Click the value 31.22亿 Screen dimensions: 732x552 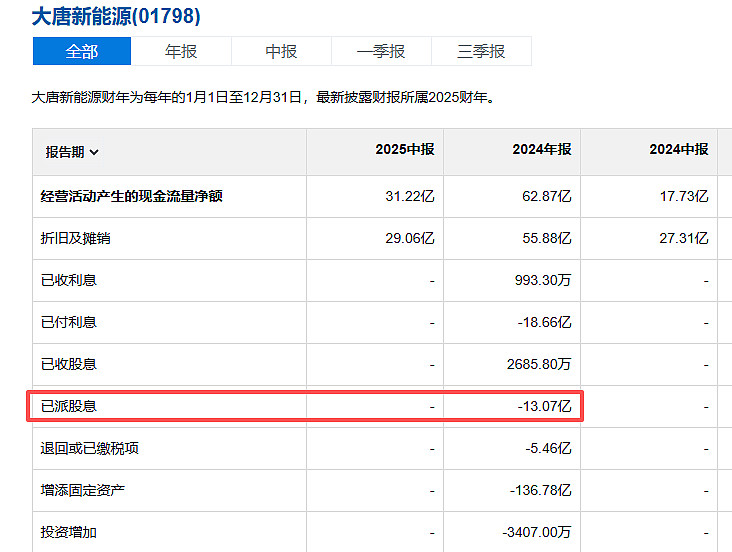410,196
